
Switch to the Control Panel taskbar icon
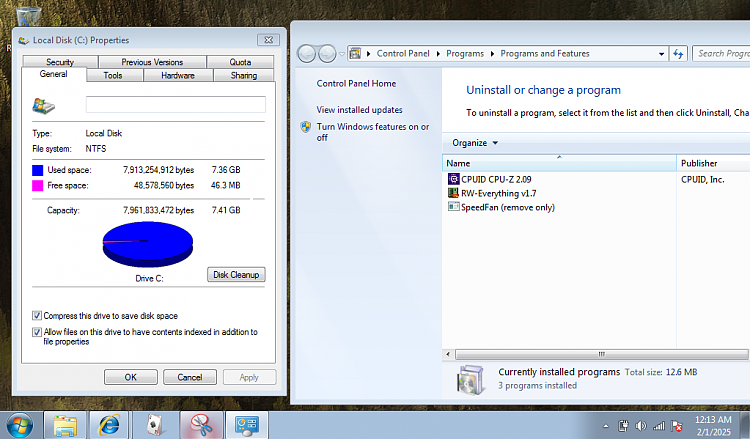tap(246, 425)
